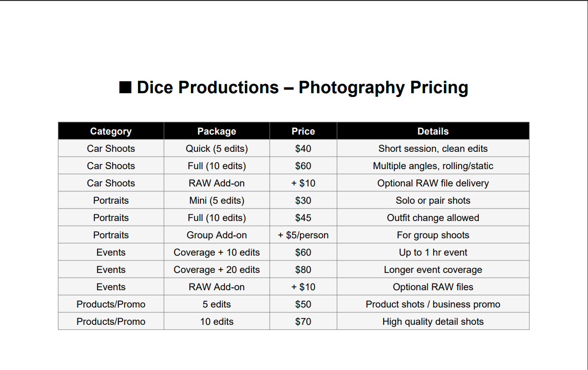Select Product shots / business promo cell

pyautogui.click(x=433, y=304)
